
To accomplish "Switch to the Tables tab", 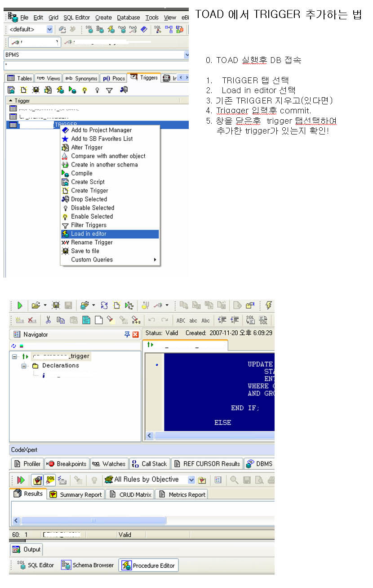I will click(x=19, y=78).
